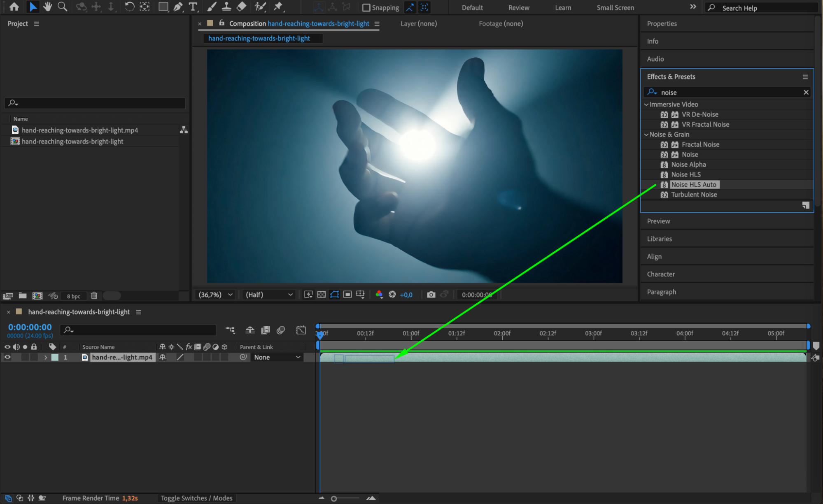The height and width of the screenshot is (504, 823).
Task: Hide layer 1 with eye toggle
Action: [x=7, y=357]
